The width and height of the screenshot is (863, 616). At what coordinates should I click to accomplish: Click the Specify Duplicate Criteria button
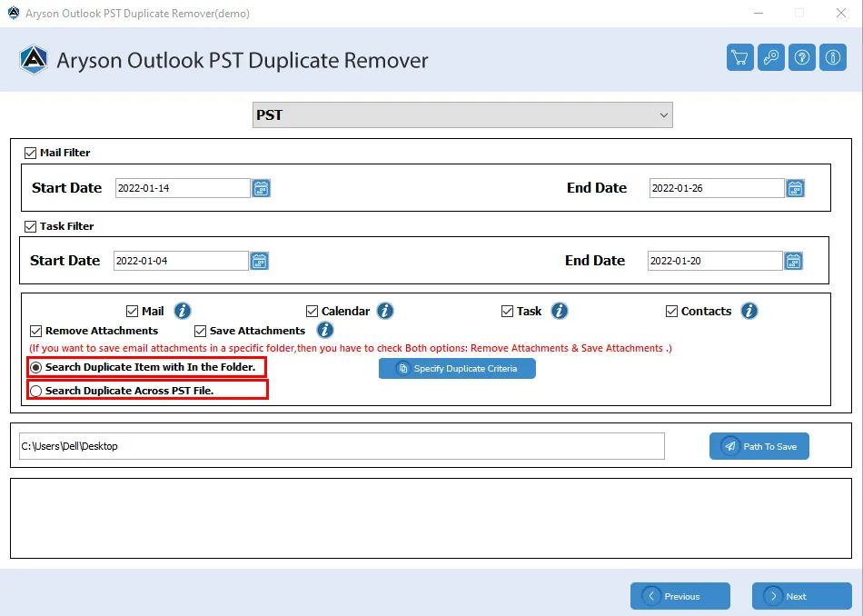coord(457,369)
